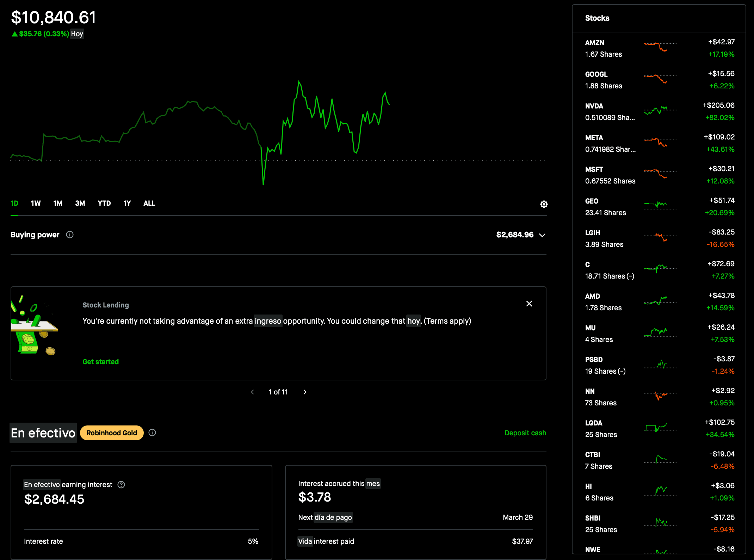This screenshot has height=560, width=754.
Task: Click the $2,684.96 buying power amount
Action: pos(515,235)
